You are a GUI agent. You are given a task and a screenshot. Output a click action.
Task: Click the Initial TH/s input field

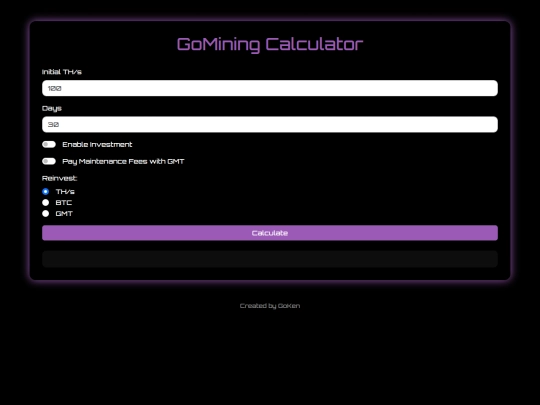pos(270,88)
